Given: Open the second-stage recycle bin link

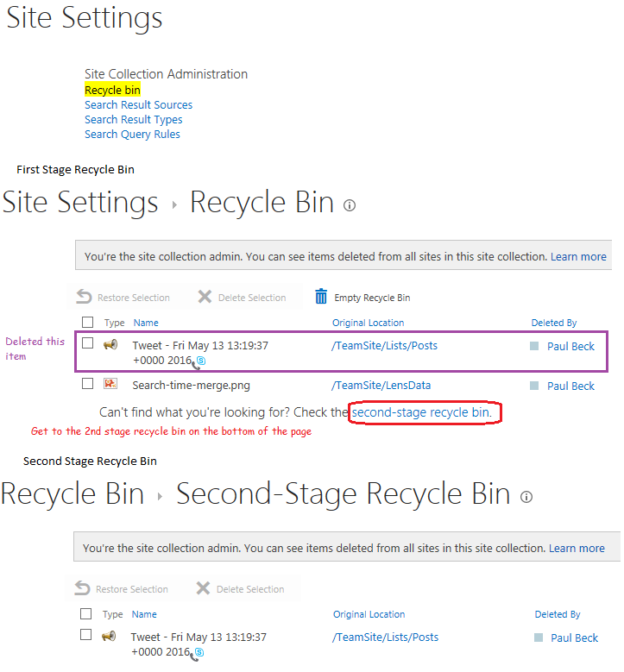Looking at the screenshot, I should [422, 412].
